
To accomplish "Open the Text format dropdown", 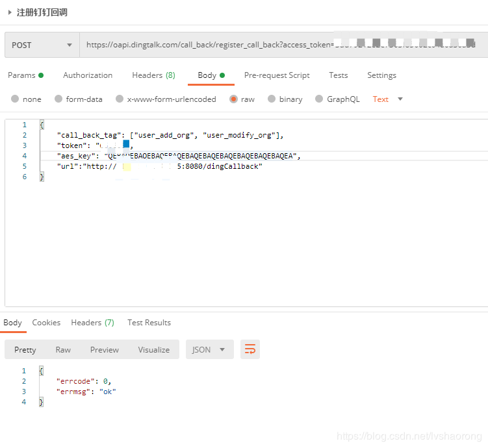I will point(387,99).
